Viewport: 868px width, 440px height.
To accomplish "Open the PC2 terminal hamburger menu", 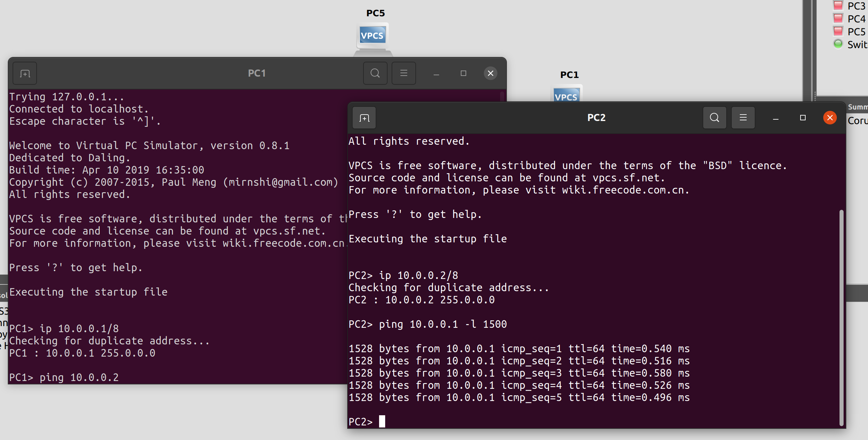I will point(743,118).
